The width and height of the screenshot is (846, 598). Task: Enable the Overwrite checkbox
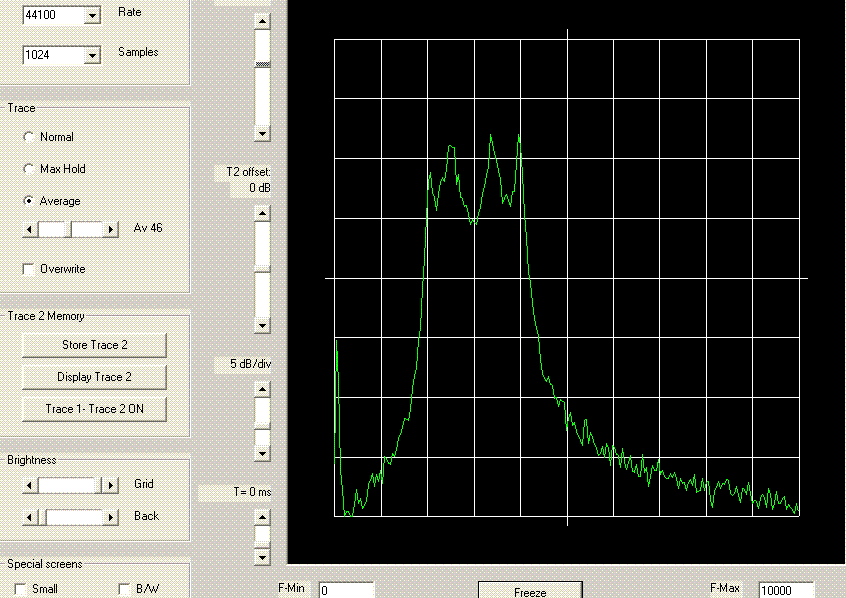29,269
